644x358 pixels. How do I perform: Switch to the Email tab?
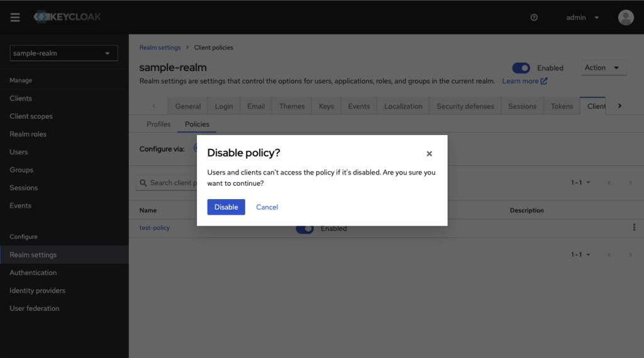[256, 106]
